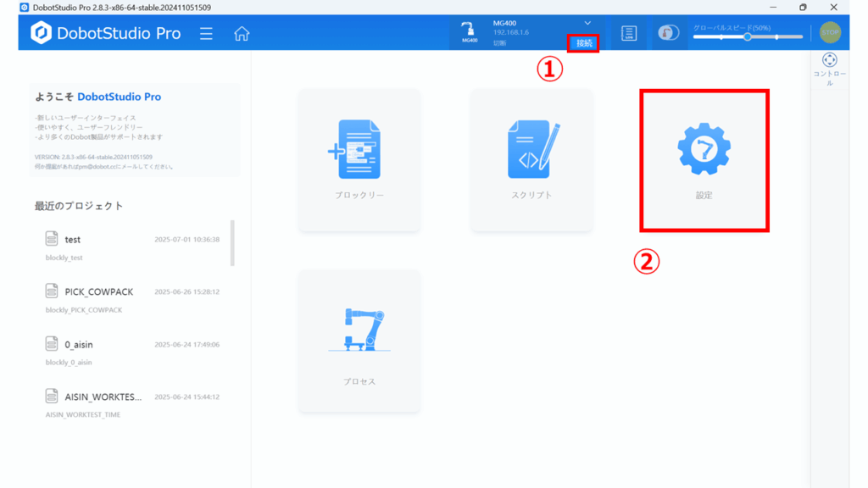Open the ブロックリー card
The width and height of the screenshot is (868, 488).
pyautogui.click(x=359, y=160)
